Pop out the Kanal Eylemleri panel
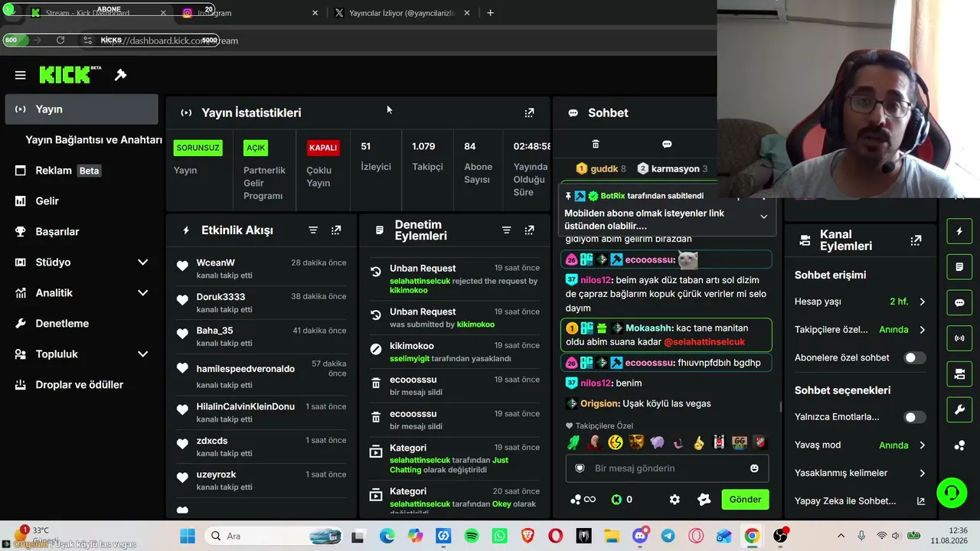 (916, 240)
